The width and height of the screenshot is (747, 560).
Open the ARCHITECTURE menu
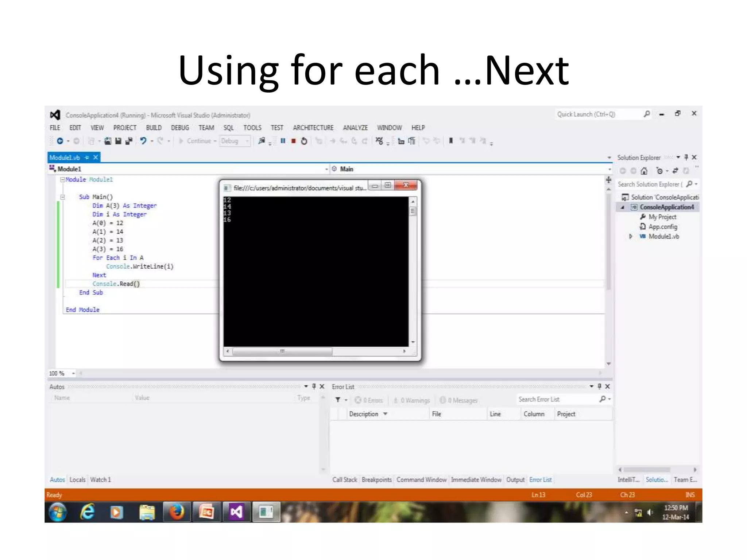pos(313,128)
